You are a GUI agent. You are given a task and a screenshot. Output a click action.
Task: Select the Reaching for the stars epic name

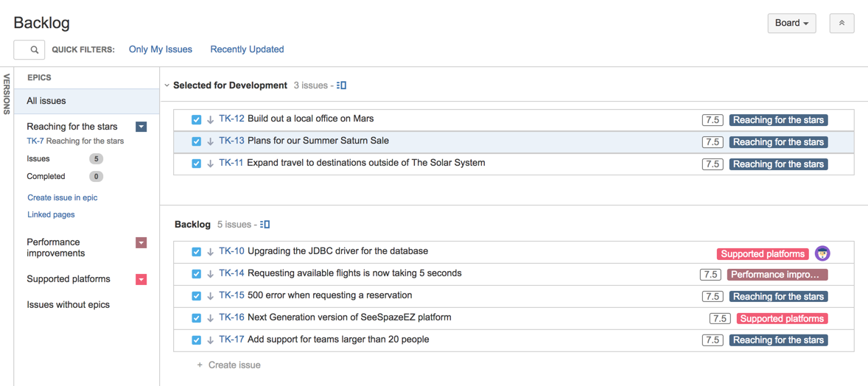[72, 127]
